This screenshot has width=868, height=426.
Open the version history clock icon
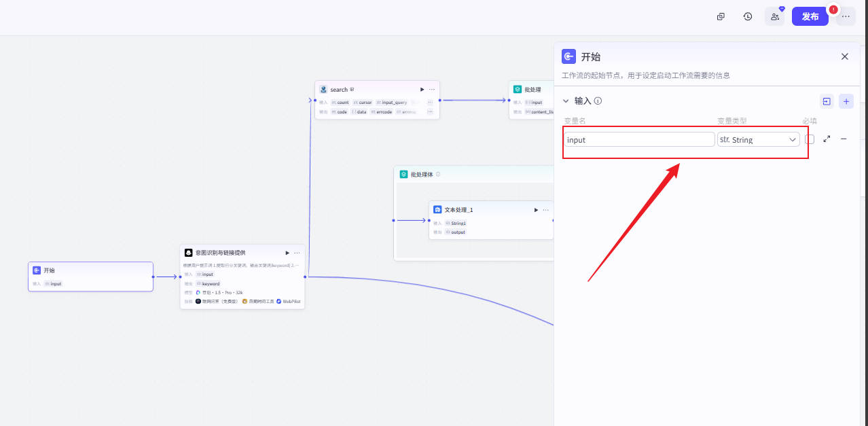(748, 16)
